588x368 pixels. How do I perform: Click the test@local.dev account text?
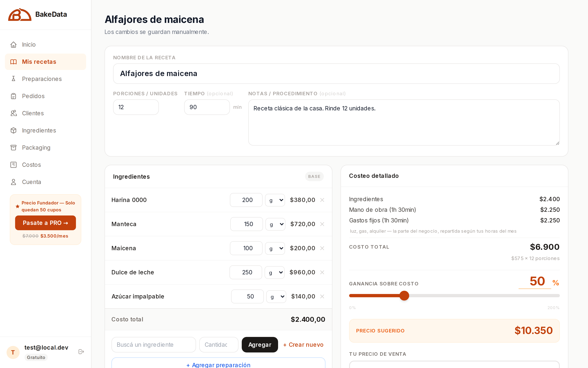tap(46, 348)
